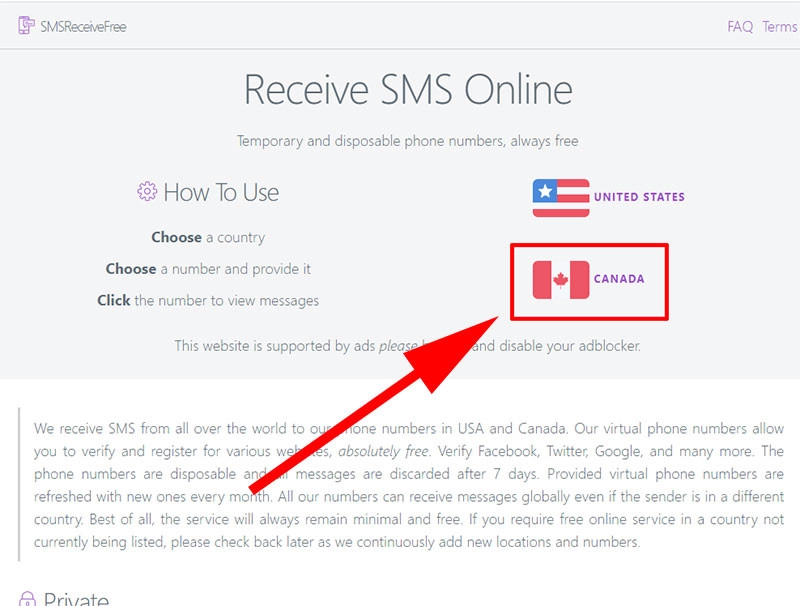Open the Terms link in header

[x=780, y=27]
